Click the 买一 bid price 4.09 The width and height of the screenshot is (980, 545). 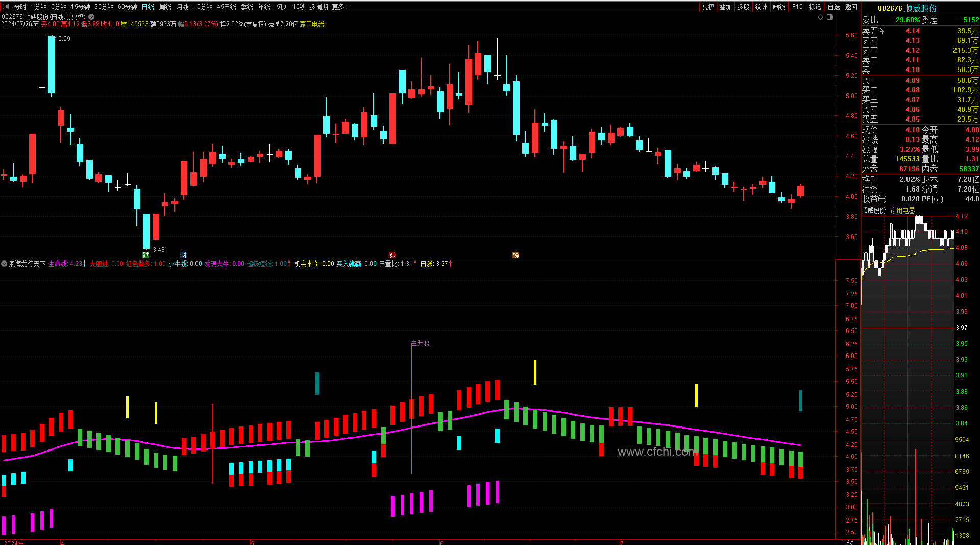click(x=913, y=80)
